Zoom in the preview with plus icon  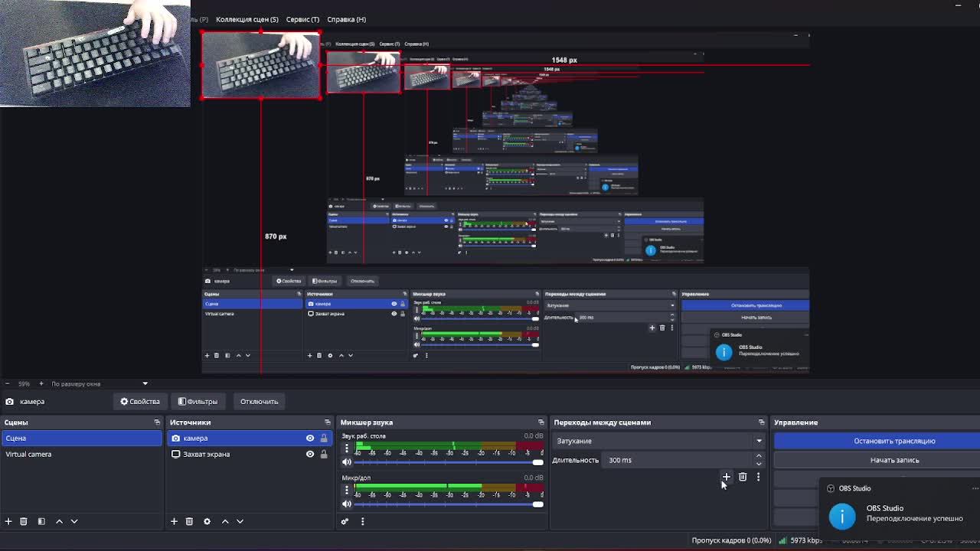[x=41, y=383]
